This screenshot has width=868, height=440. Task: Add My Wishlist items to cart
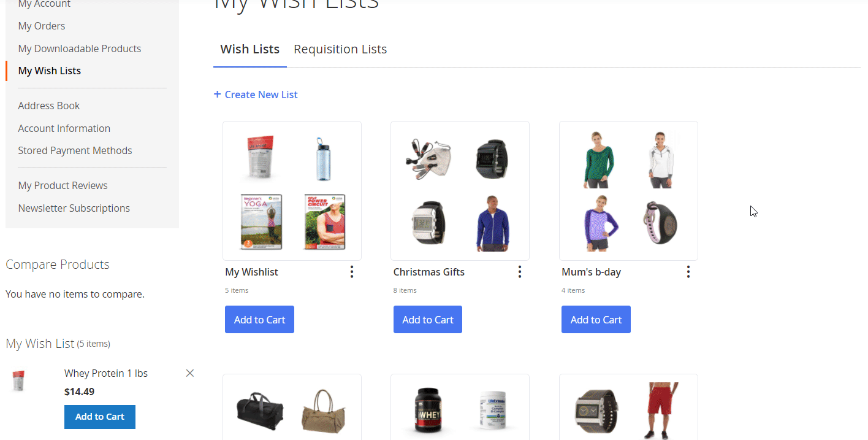click(259, 320)
